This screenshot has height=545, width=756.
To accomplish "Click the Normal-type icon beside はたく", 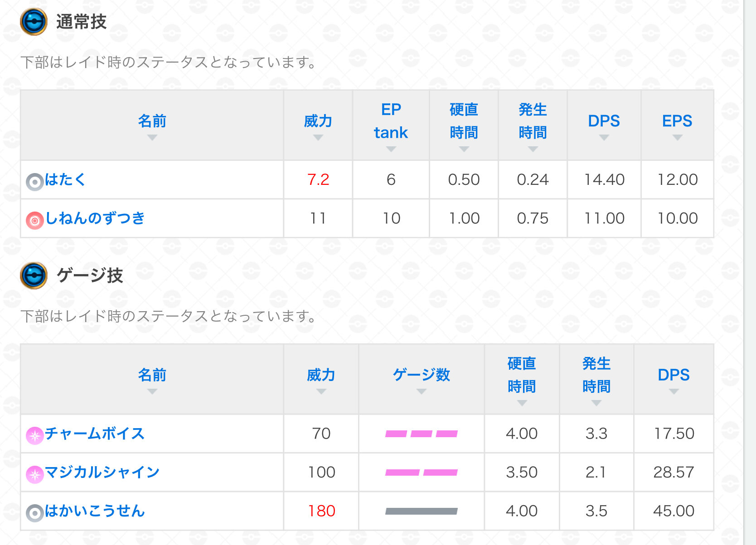I will (x=34, y=182).
